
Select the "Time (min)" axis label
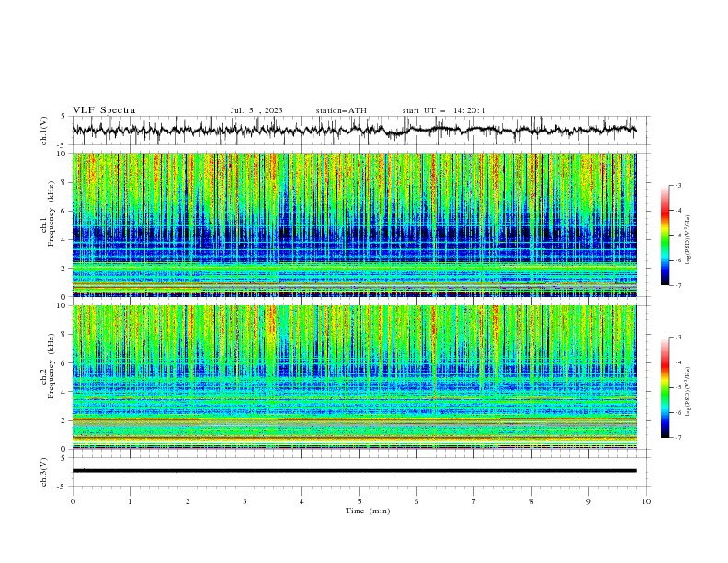(368, 511)
